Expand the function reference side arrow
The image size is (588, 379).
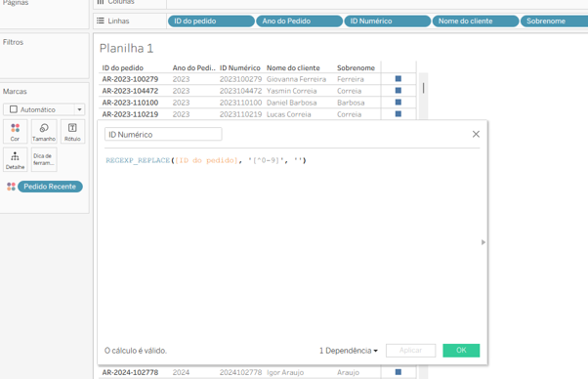(483, 242)
